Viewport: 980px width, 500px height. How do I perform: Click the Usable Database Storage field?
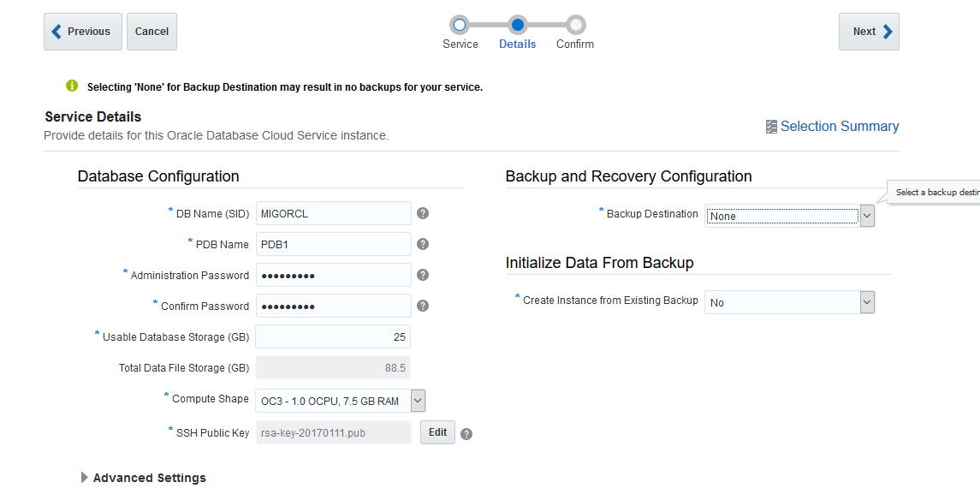pos(333,337)
